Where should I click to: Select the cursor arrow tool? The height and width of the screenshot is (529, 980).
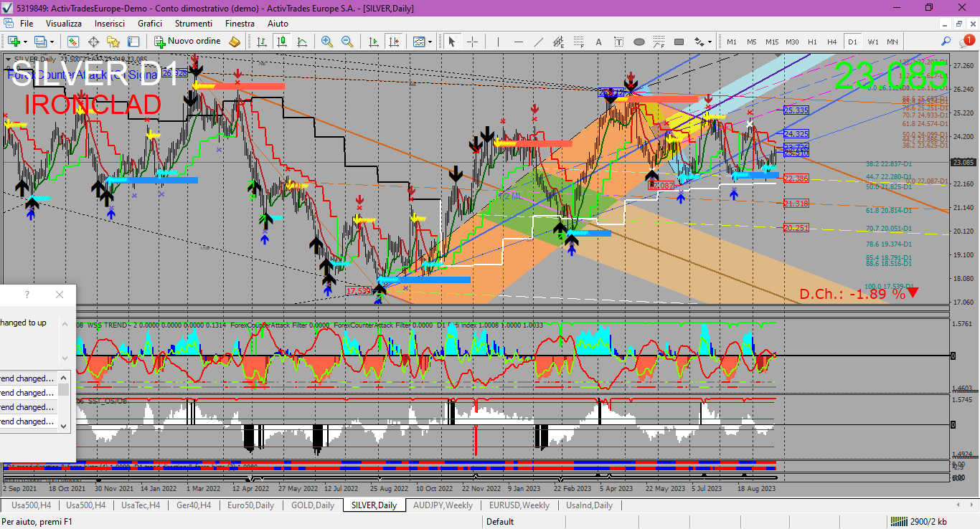[452, 42]
